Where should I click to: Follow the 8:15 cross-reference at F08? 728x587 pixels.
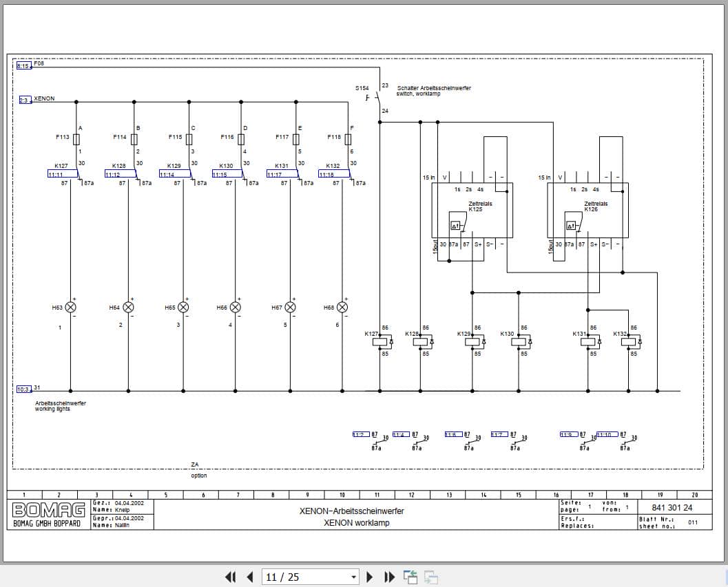(24, 66)
